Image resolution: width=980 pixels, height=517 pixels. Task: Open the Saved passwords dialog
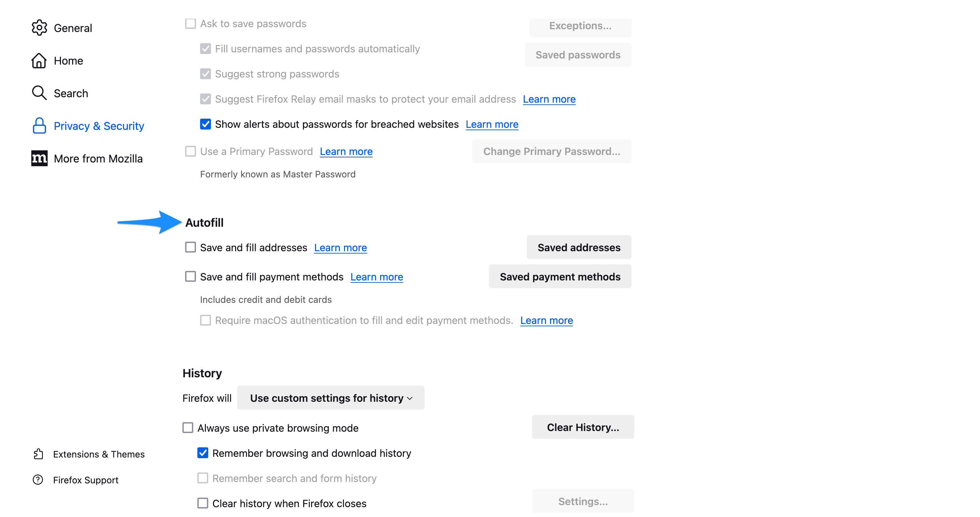577,54
